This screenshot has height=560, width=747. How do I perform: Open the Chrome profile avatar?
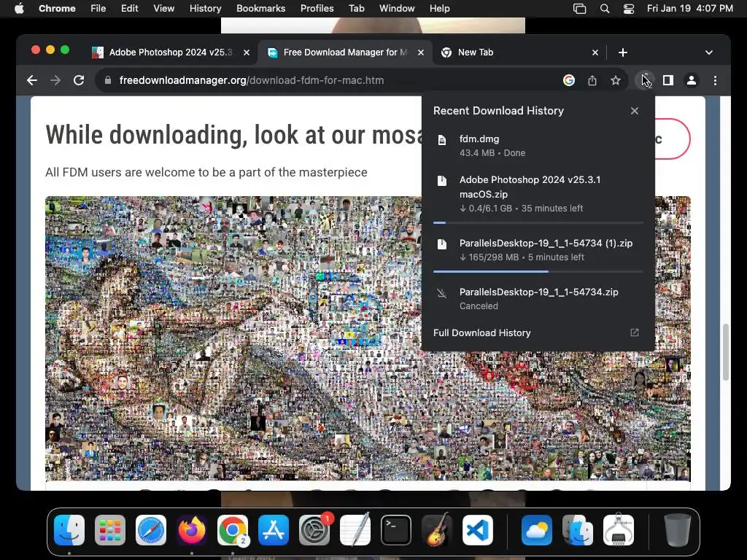(692, 80)
